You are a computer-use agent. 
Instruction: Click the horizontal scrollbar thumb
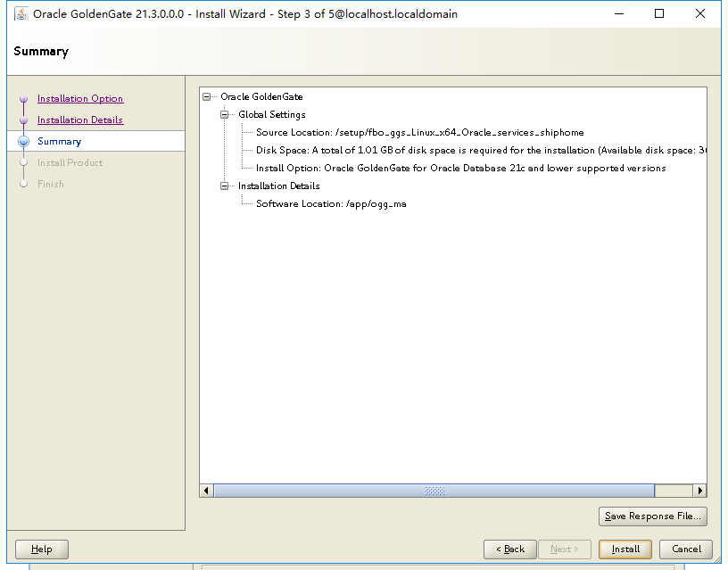pyautogui.click(x=434, y=491)
